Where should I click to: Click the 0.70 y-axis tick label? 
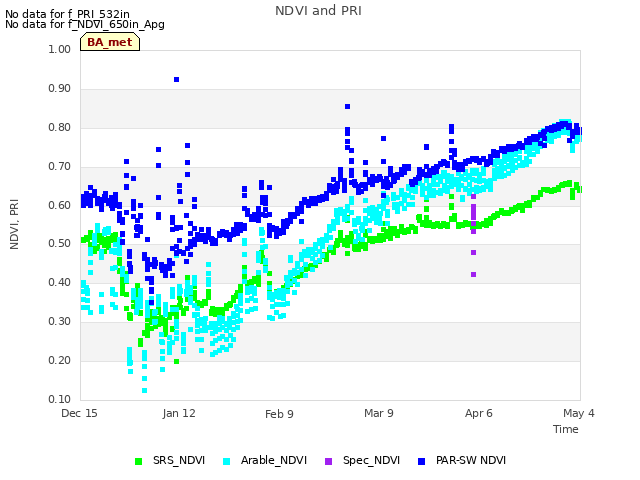(60, 167)
